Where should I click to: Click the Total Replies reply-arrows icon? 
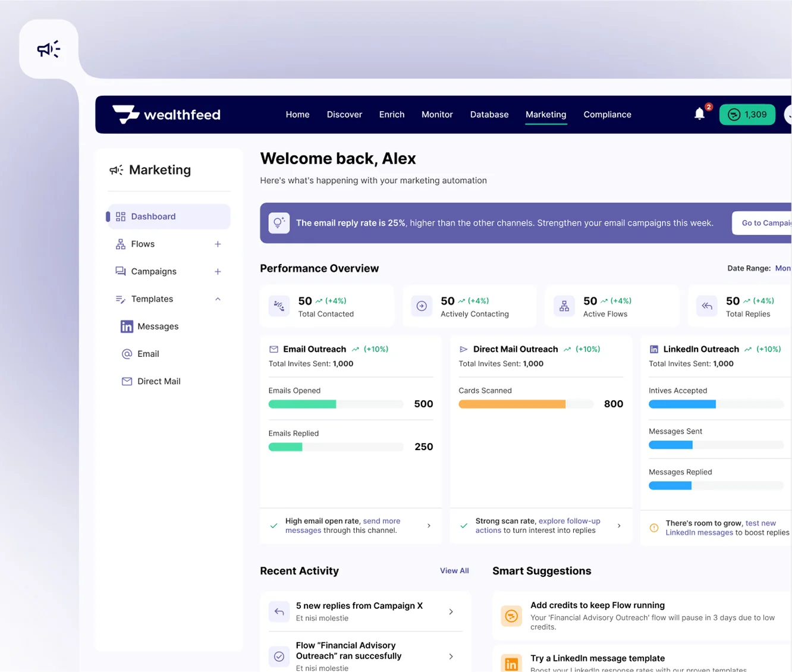(x=706, y=306)
